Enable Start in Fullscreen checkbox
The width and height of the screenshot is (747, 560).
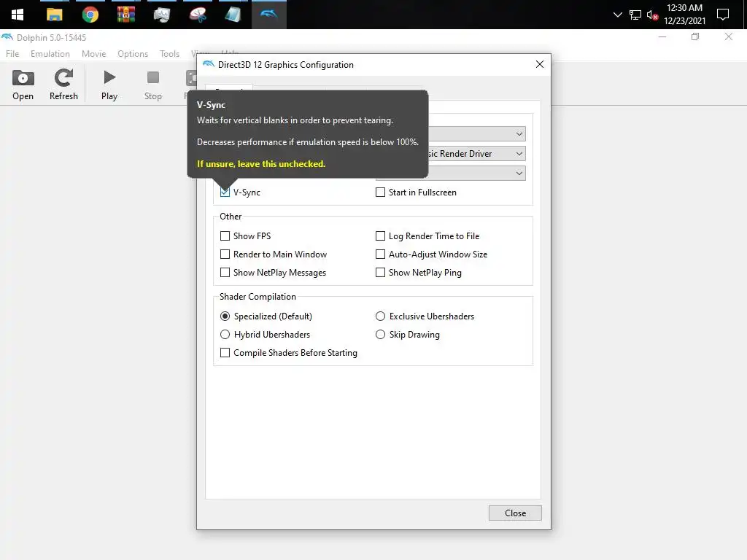pyautogui.click(x=380, y=192)
